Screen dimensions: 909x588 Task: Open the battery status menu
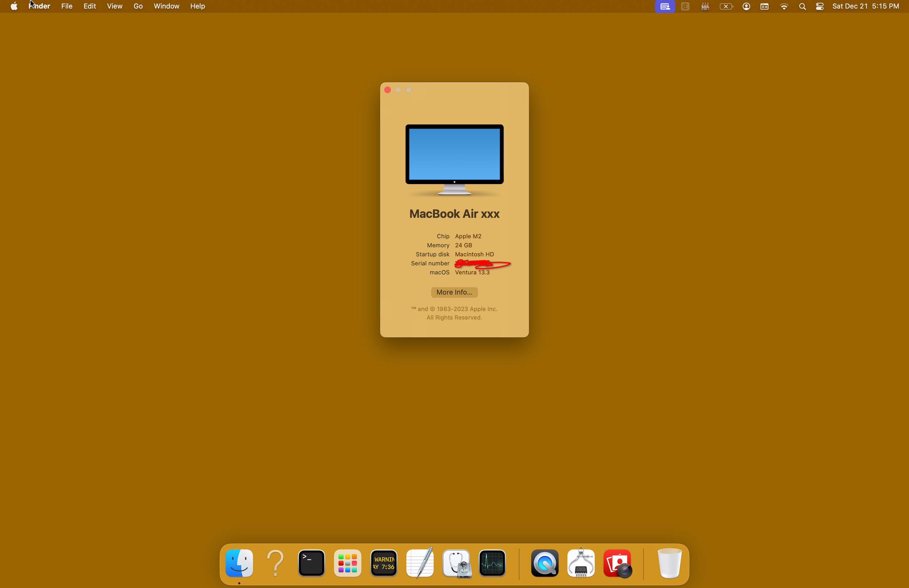(726, 6)
